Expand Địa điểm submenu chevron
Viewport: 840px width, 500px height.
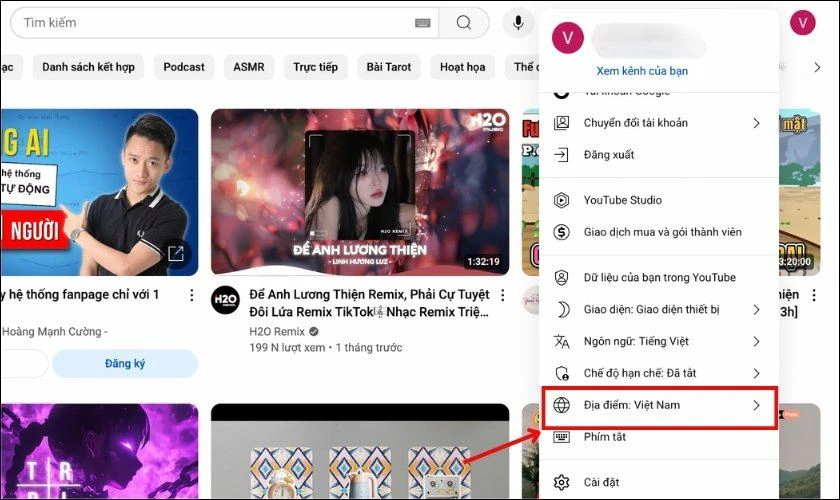[756, 405]
